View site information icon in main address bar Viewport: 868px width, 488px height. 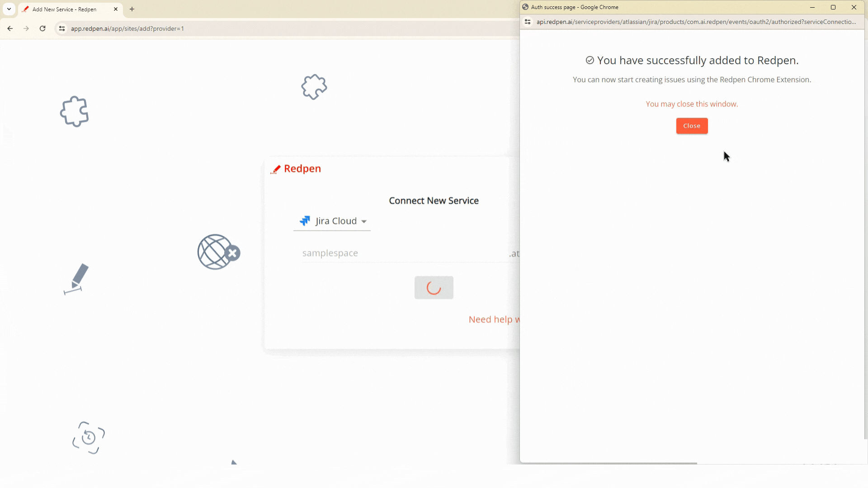(62, 28)
